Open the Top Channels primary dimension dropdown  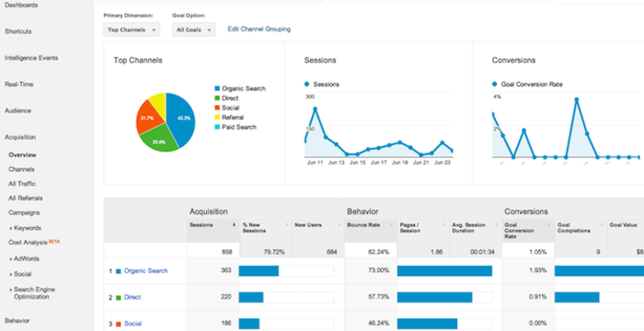click(132, 29)
